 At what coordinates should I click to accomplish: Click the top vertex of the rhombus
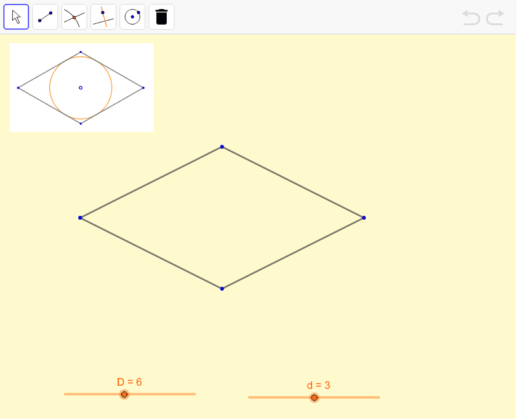coord(222,147)
